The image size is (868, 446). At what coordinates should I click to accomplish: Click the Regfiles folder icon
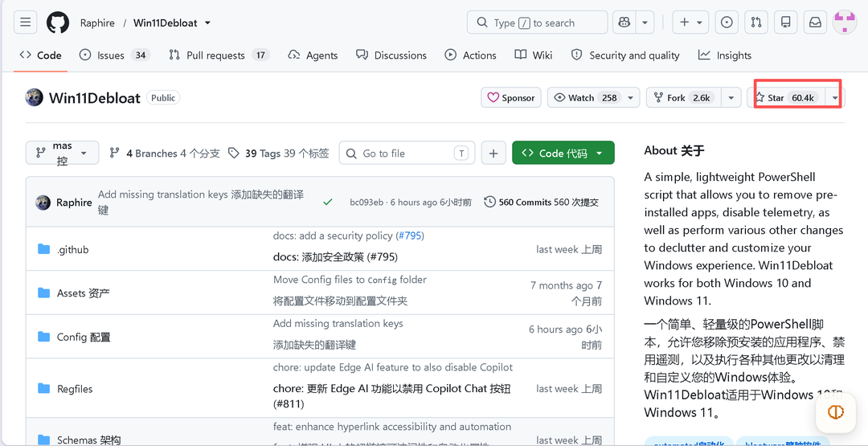(43, 388)
